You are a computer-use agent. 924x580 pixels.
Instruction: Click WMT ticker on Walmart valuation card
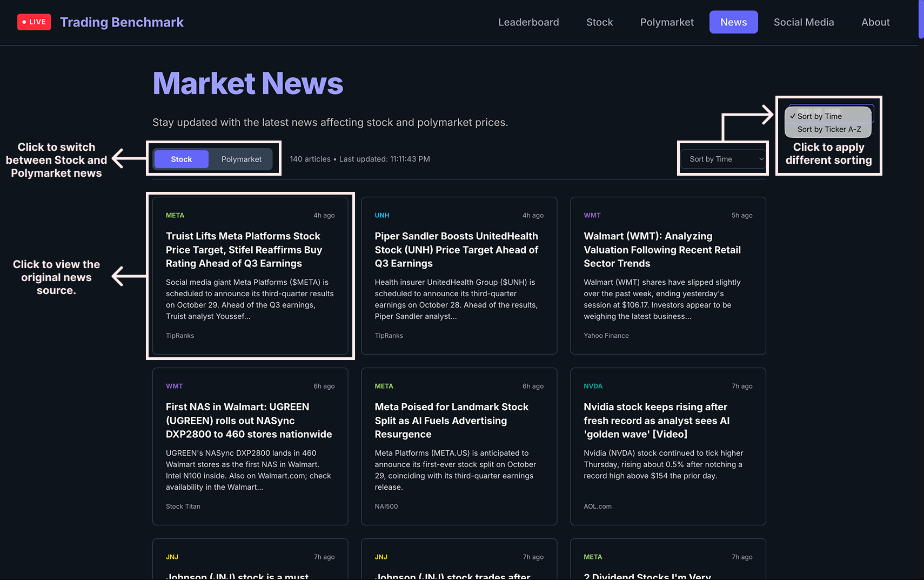[x=592, y=215]
